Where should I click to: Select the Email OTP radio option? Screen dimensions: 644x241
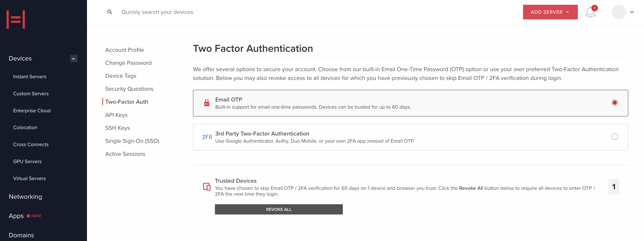(615, 103)
